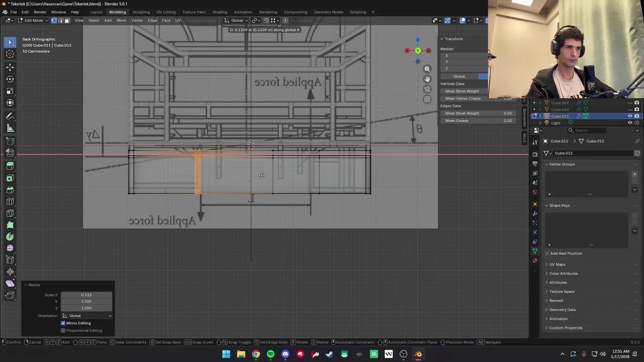Image resolution: width=644 pixels, height=362 pixels.
Task: Open the BlenderKit sidebar tab
Action: click(524, 117)
